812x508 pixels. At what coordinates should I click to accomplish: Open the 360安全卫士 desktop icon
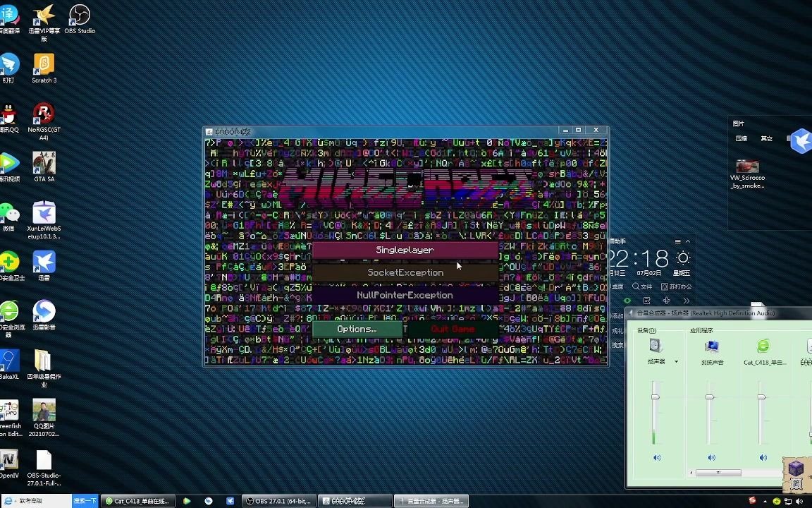tap(11, 265)
